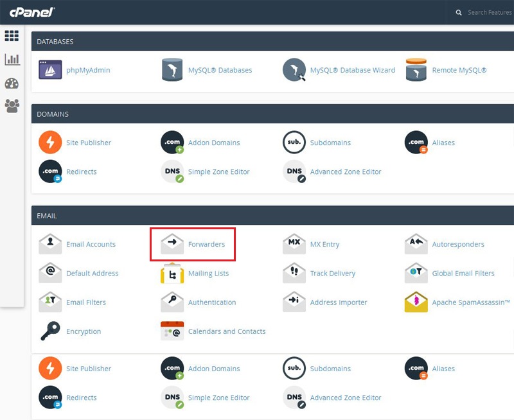The width and height of the screenshot is (514, 420).
Task: Click the Address Importer envelope icon
Action: tap(294, 302)
